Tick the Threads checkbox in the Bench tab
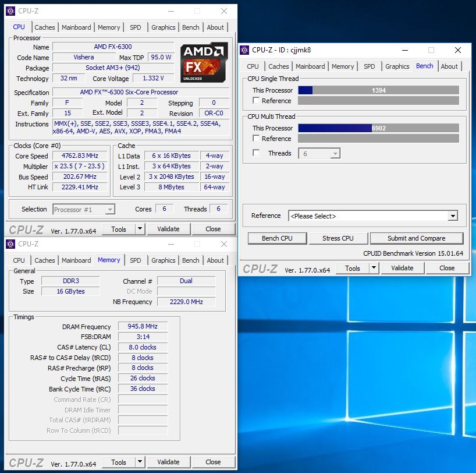This screenshot has height=473, width=476. click(x=256, y=153)
